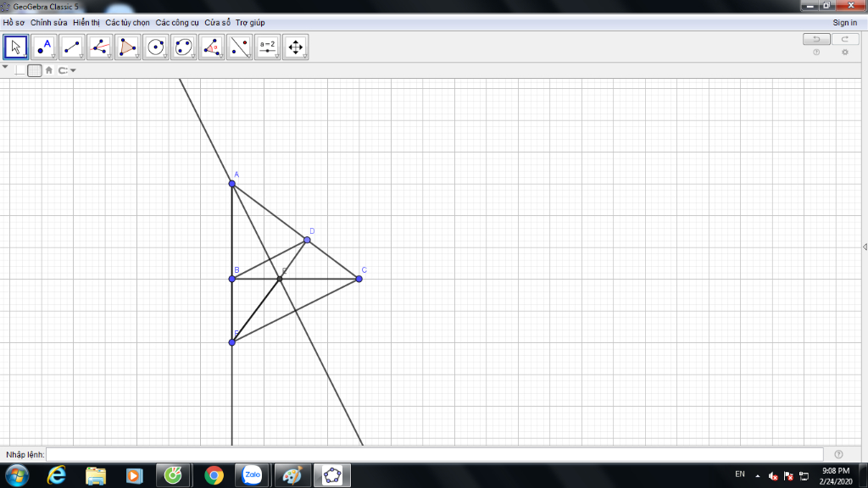The image size is (868, 488).
Task: Click the EN language indicator
Action: coord(739,474)
